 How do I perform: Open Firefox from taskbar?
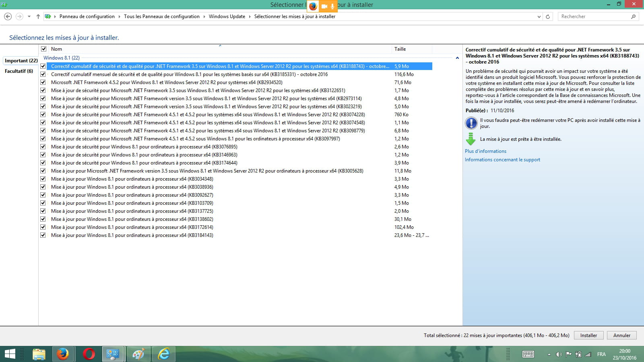click(x=62, y=354)
